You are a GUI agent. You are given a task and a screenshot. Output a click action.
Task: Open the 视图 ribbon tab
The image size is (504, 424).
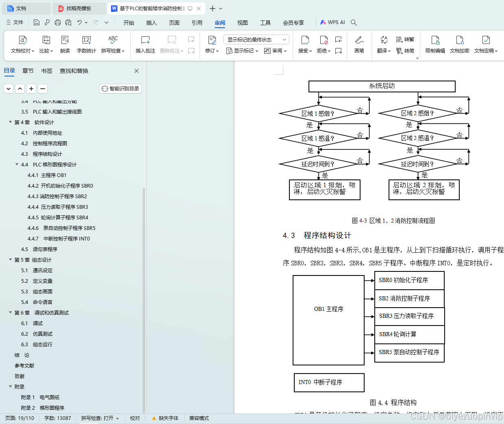[243, 22]
